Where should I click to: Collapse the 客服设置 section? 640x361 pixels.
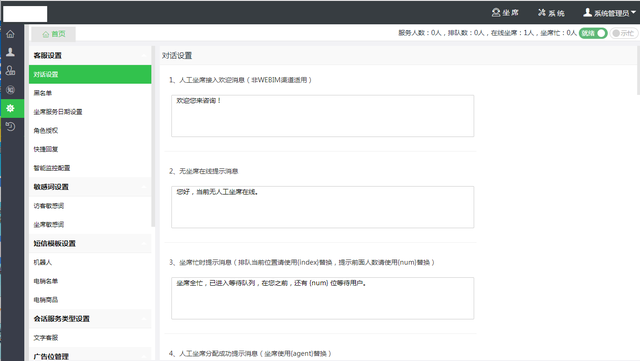(144, 56)
